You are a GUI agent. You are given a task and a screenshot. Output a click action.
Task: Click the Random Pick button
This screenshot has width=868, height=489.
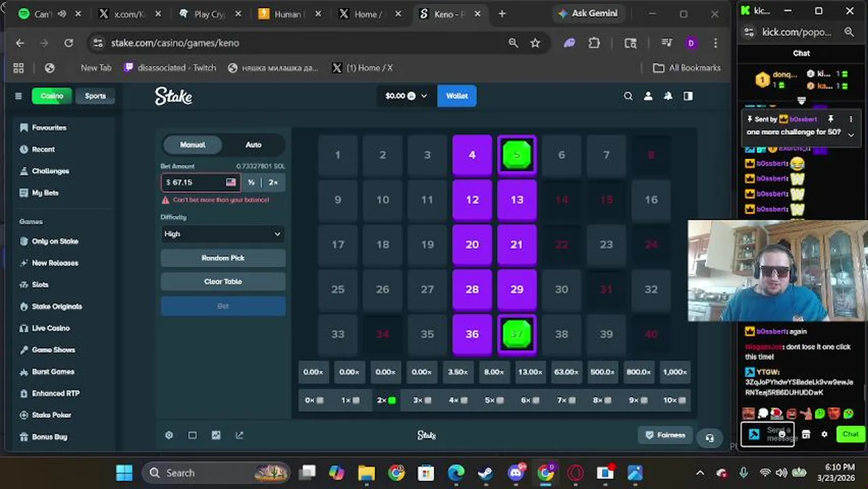coord(223,258)
